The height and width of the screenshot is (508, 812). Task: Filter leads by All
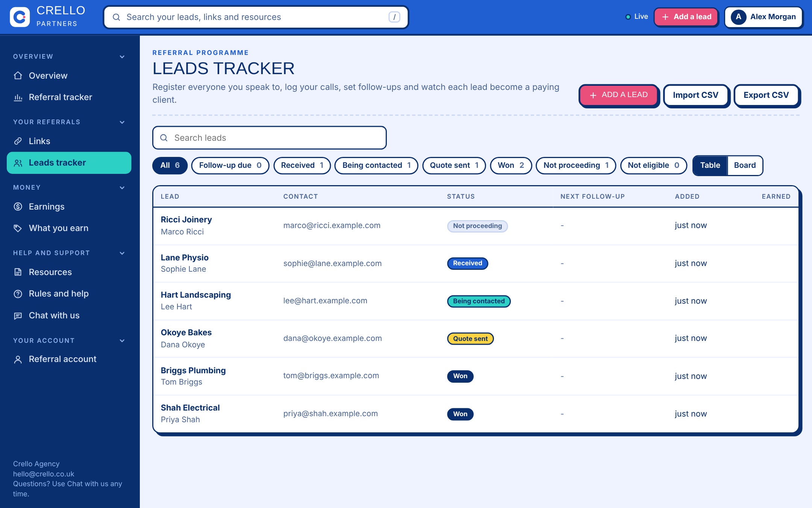click(170, 165)
